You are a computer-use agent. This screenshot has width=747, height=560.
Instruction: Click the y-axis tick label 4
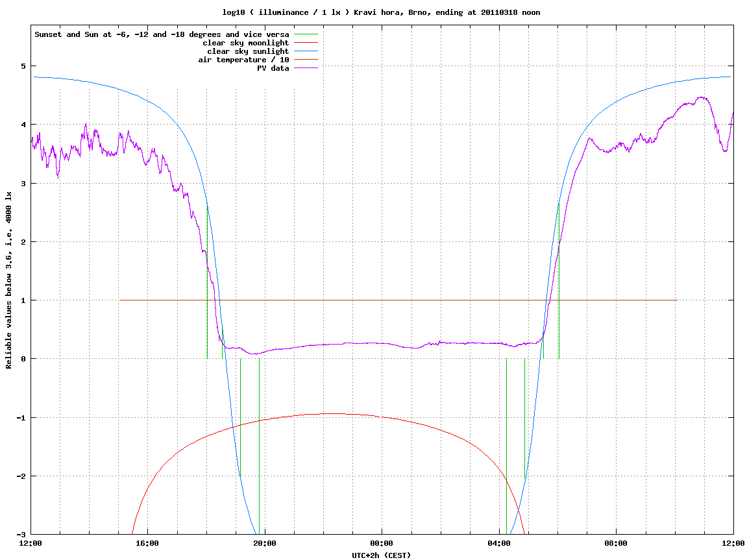pyautogui.click(x=23, y=125)
